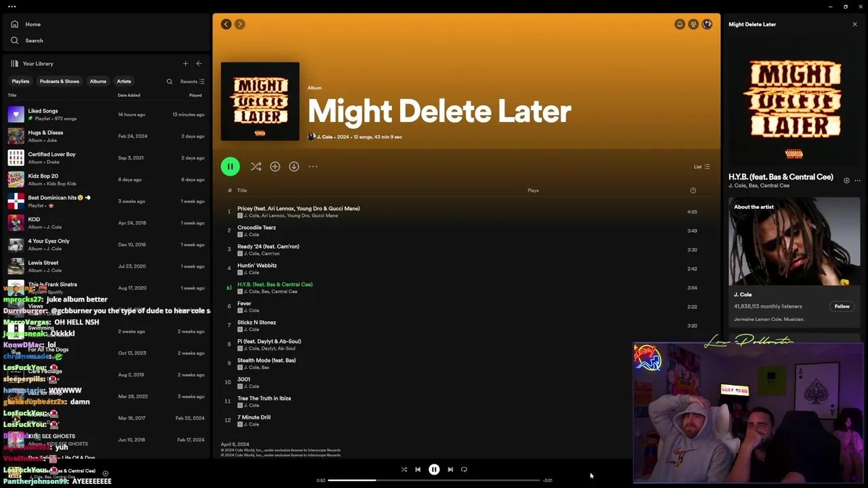Image resolution: width=868 pixels, height=488 pixels.
Task: Save album to Your Library
Action: [275, 166]
